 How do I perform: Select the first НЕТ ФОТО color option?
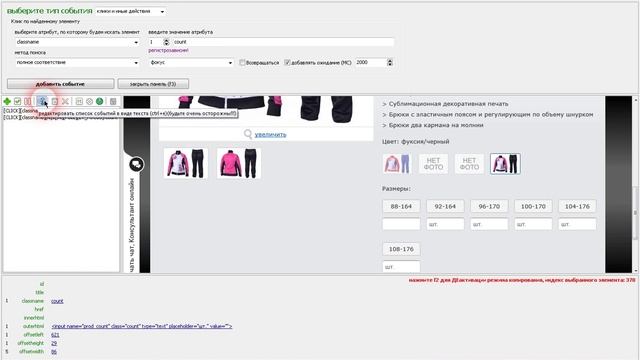point(433,164)
